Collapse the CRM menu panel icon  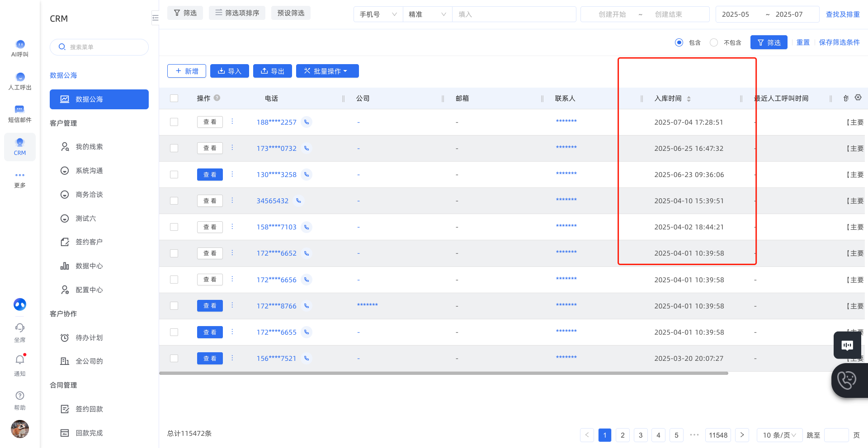(x=156, y=18)
